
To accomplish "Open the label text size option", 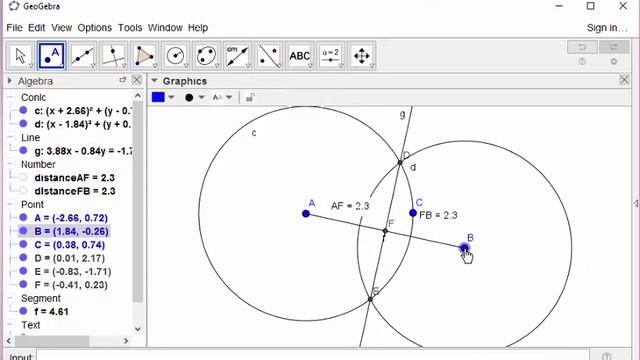I will (x=218, y=98).
